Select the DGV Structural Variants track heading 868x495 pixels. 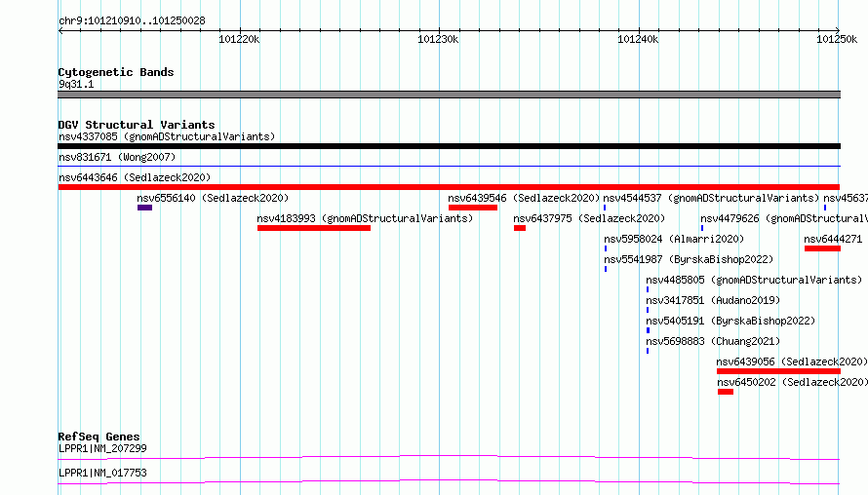pyautogui.click(x=137, y=125)
